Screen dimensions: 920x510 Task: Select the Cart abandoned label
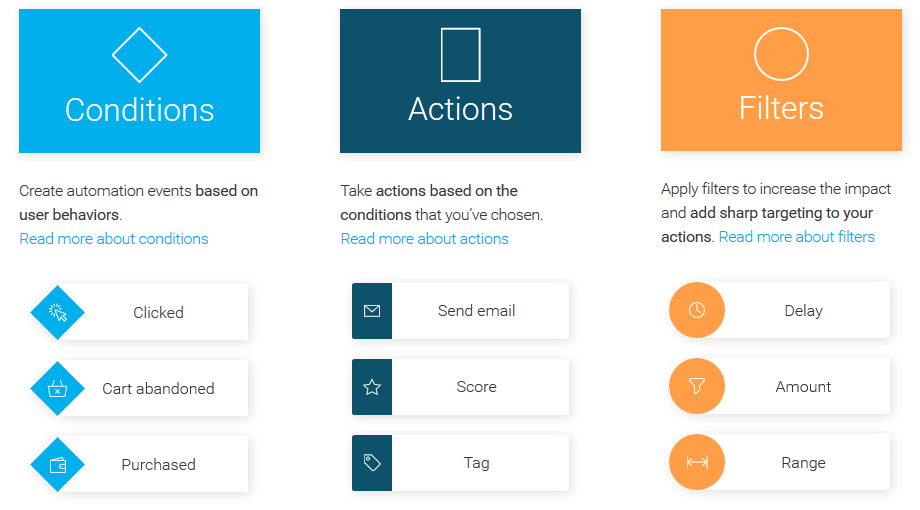click(158, 389)
